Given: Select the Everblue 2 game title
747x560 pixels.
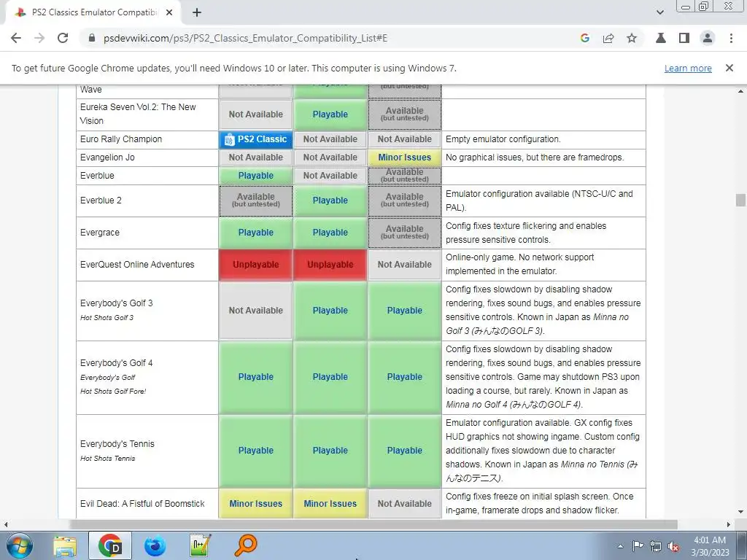Looking at the screenshot, I should 101,201.
